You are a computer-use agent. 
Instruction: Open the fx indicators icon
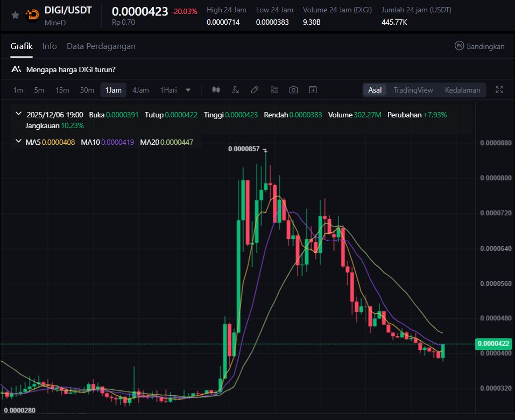[x=235, y=90]
